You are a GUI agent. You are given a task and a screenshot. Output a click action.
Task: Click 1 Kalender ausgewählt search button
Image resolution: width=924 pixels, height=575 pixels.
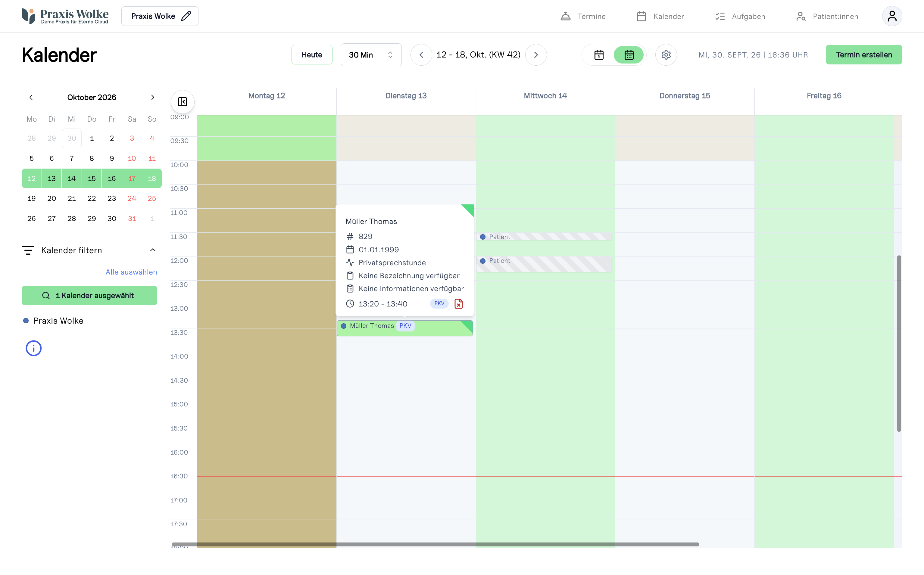coord(89,296)
